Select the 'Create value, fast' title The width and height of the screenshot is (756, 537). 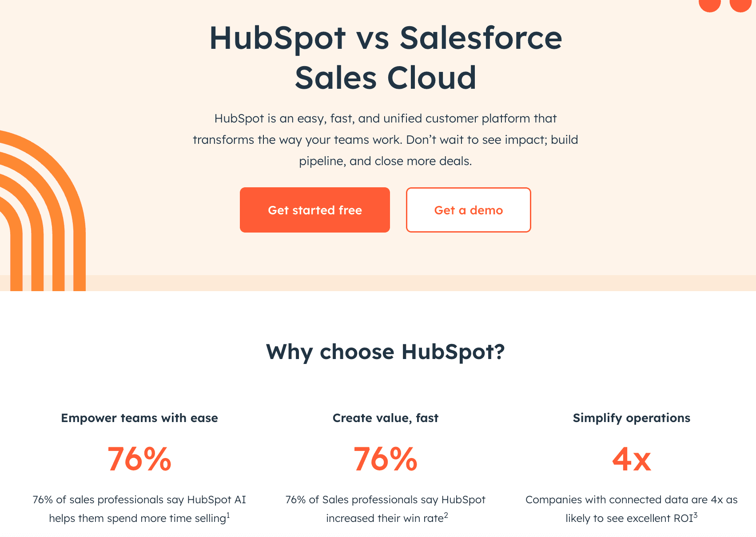click(386, 418)
